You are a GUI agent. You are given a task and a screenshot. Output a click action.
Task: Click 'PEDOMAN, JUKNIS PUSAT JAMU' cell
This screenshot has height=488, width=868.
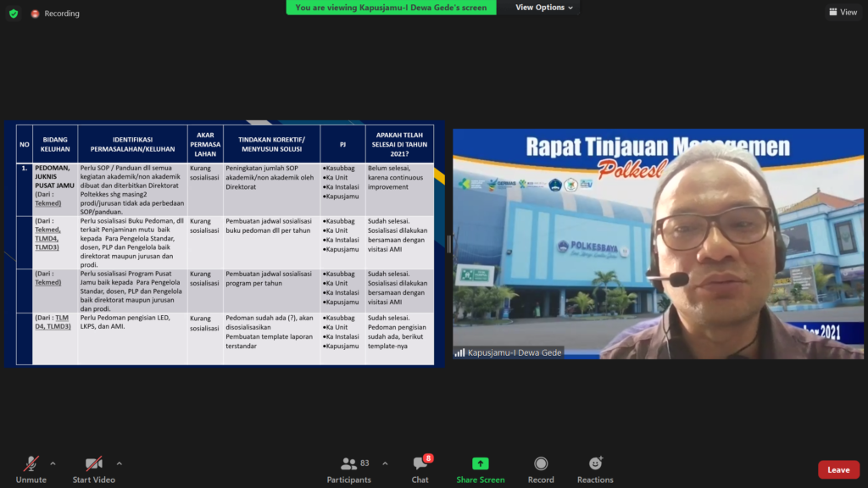pos(55,189)
